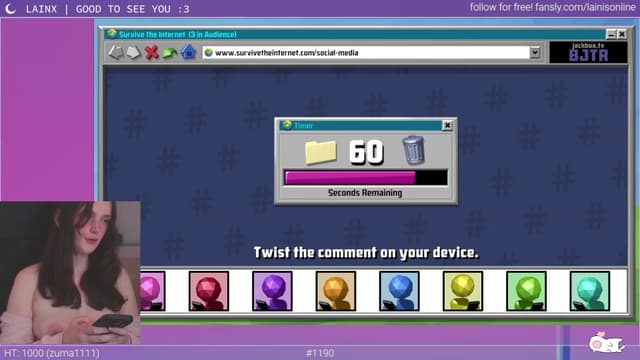Click the '#1190' counter text

tap(320, 353)
